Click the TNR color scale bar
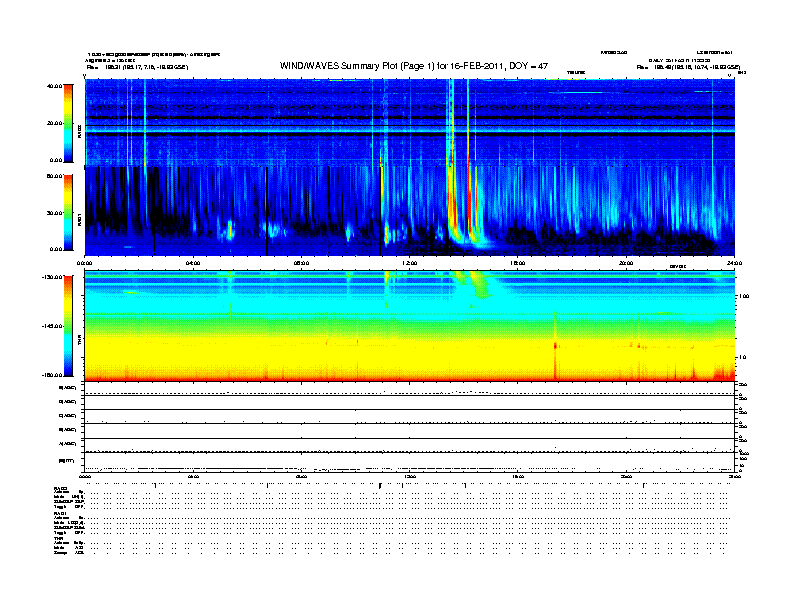The image size is (792, 612). [68, 326]
